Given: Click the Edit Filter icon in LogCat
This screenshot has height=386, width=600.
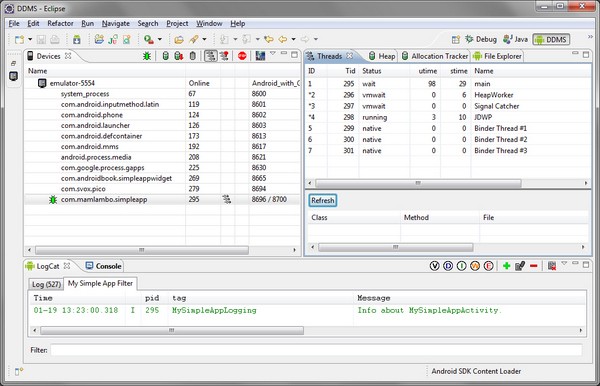Looking at the screenshot, I should 520,266.
